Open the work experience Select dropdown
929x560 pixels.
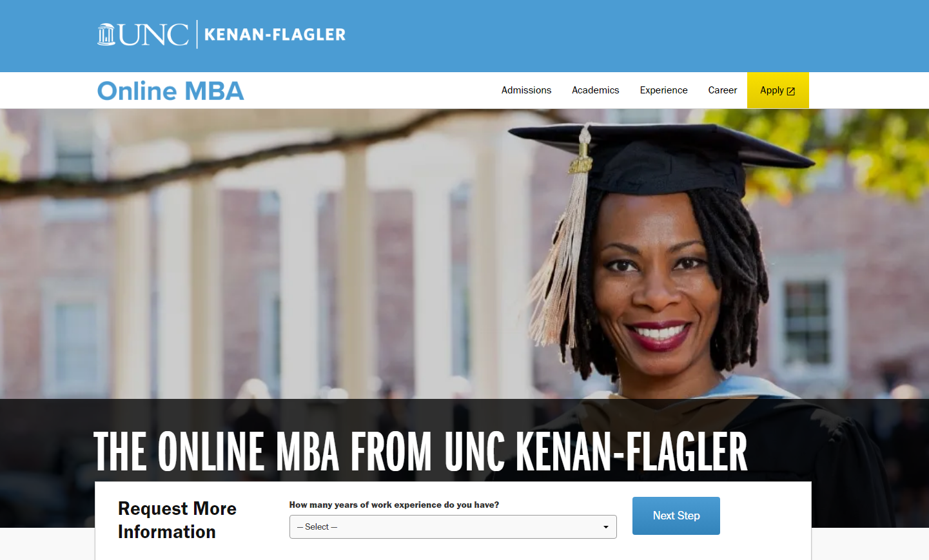(x=453, y=526)
